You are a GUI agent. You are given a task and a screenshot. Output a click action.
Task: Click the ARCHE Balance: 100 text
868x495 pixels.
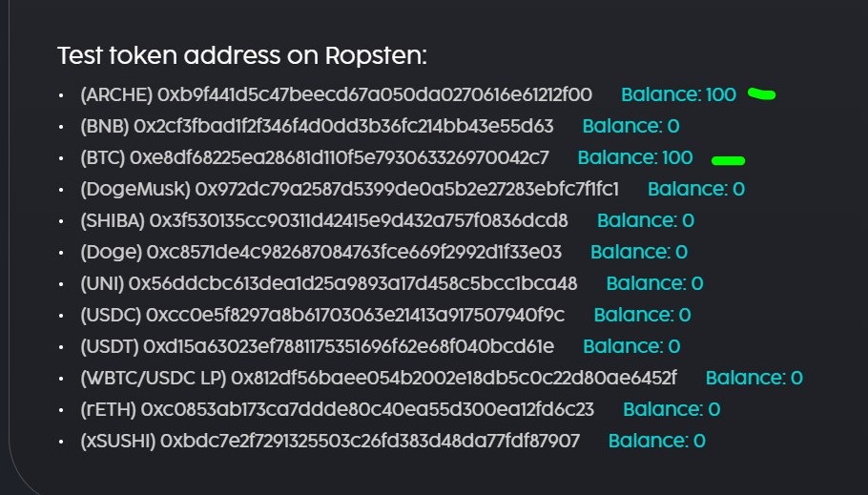point(678,94)
